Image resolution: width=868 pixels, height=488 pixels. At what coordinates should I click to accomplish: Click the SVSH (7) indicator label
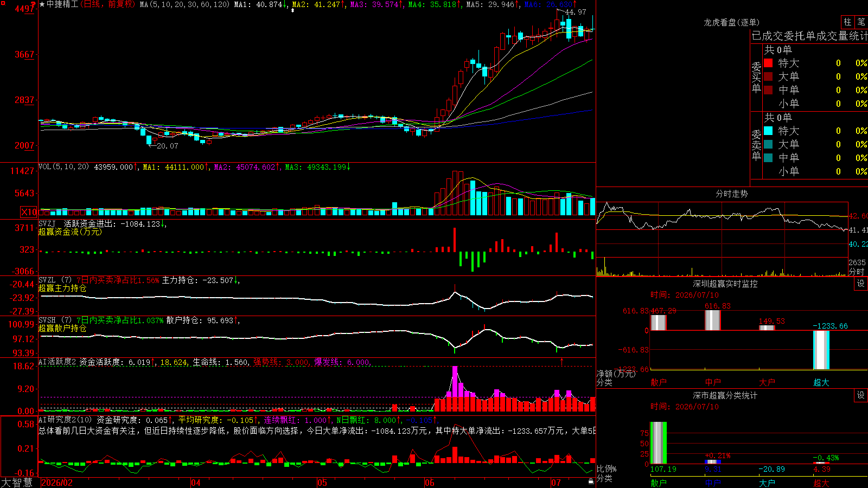coord(55,320)
